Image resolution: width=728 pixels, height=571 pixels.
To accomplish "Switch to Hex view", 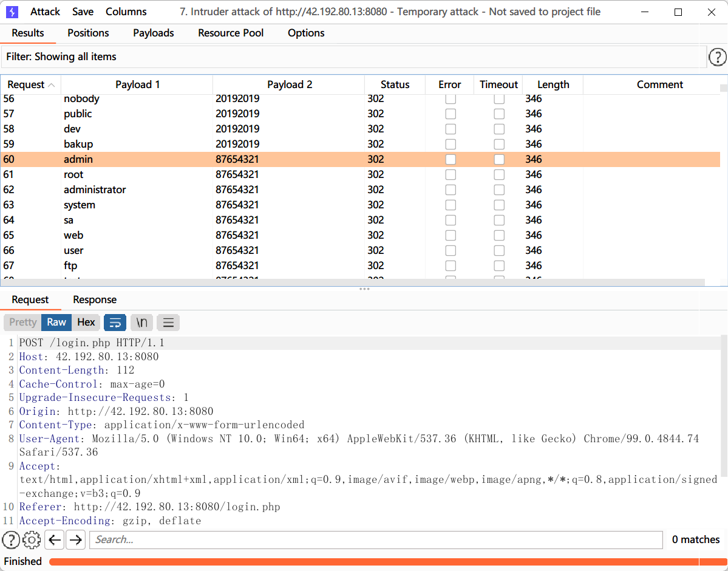I will [86, 323].
